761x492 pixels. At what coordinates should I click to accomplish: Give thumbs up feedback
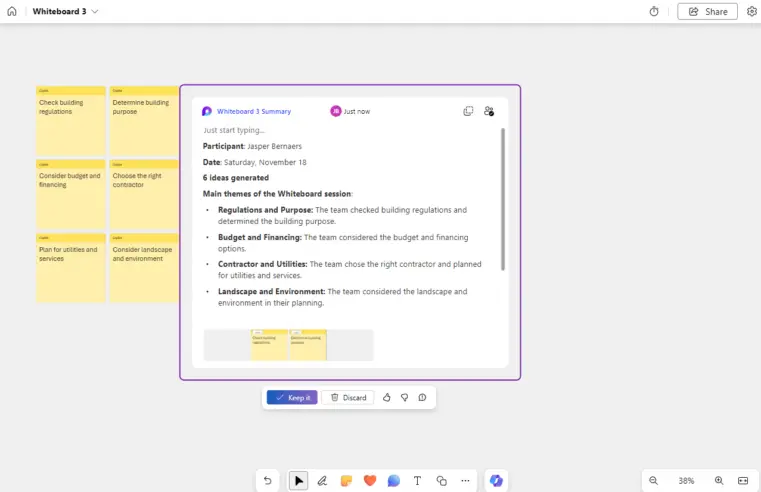tap(386, 397)
